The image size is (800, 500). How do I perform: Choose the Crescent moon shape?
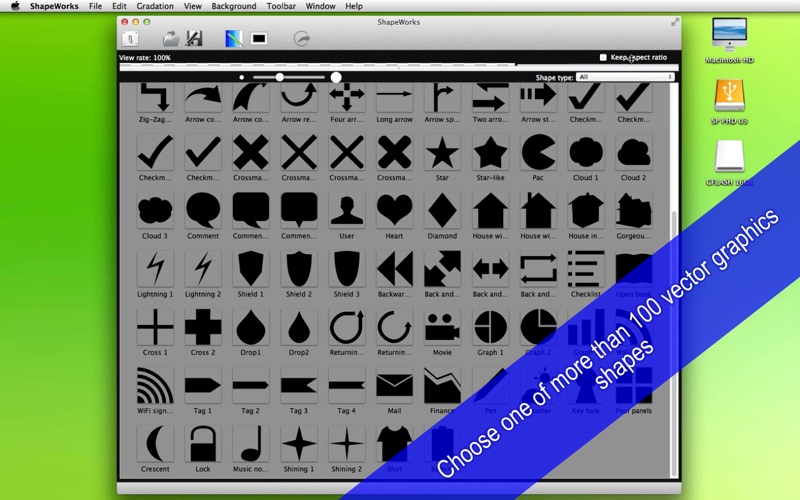pyautogui.click(x=155, y=443)
